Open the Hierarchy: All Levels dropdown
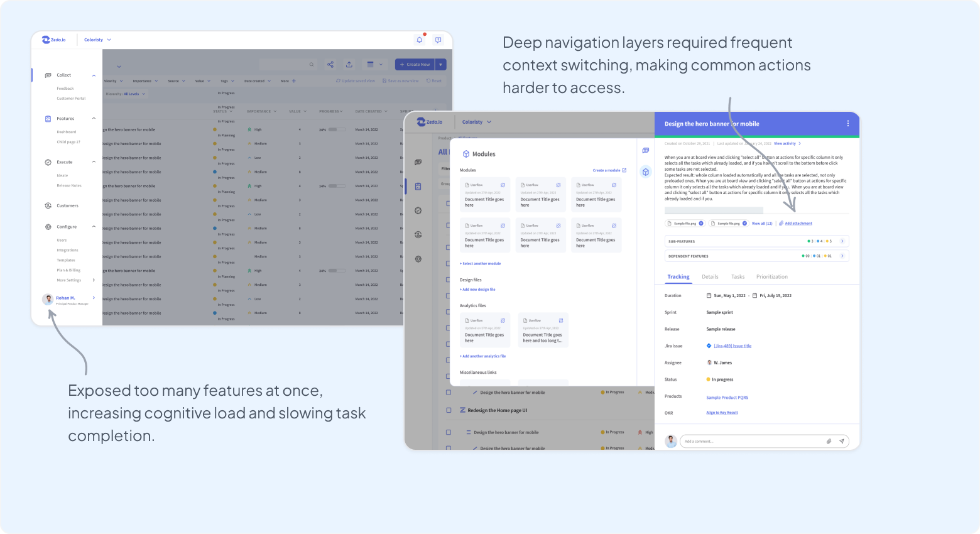 coord(126,94)
